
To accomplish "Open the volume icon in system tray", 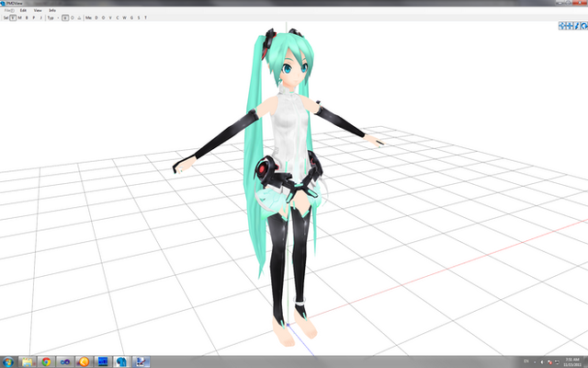I will [542, 362].
